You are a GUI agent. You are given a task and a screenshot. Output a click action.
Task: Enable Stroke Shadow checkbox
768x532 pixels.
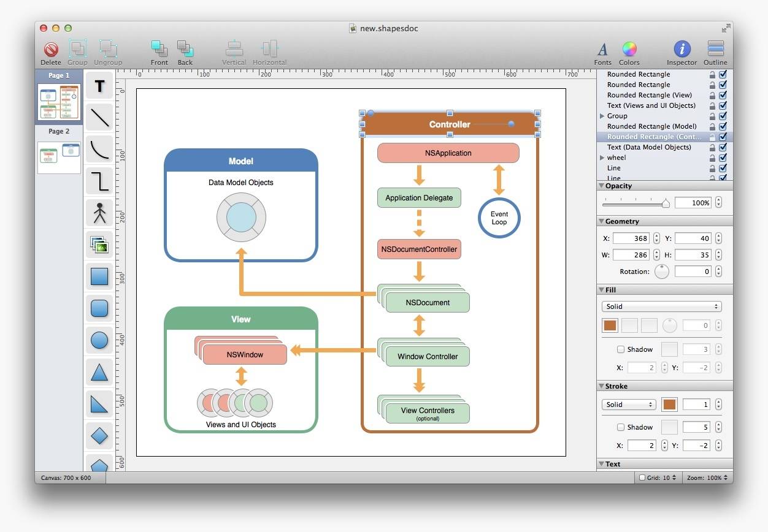click(x=621, y=427)
